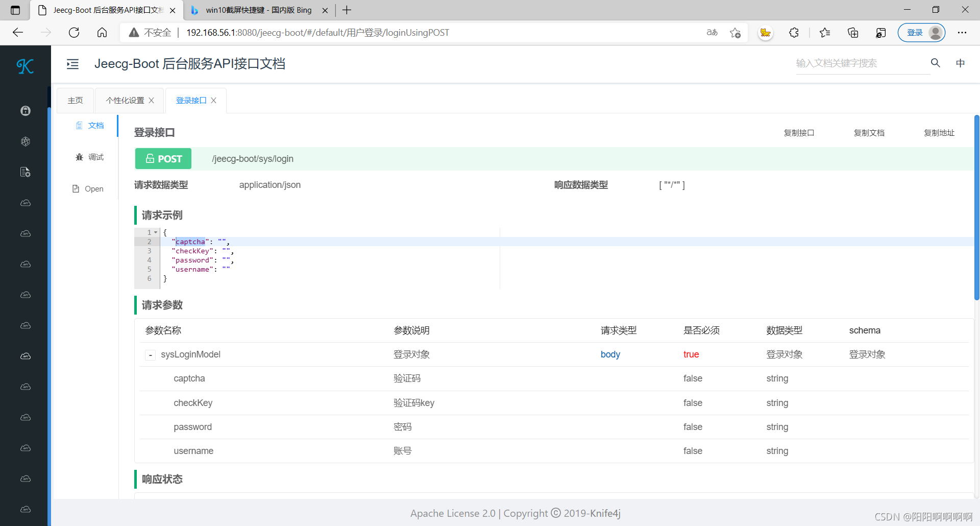This screenshot has height=526, width=980.
Task: Click the address bar URL
Action: click(x=317, y=33)
